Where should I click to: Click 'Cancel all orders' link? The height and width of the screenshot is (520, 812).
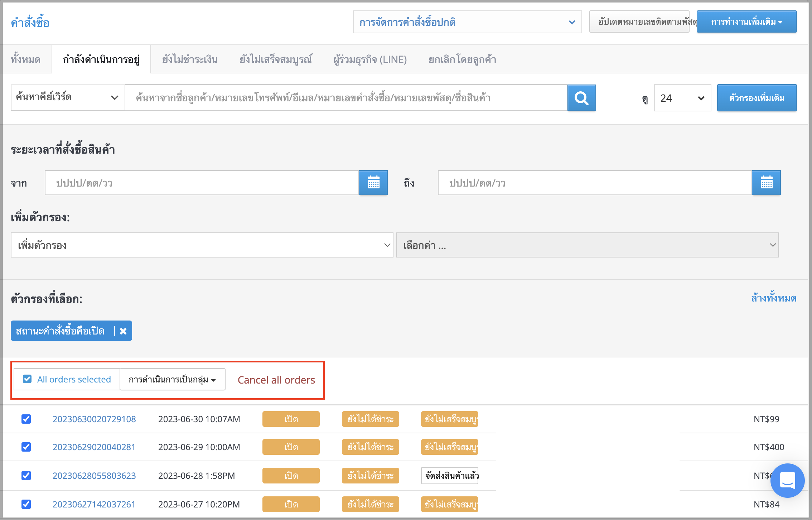[x=276, y=380]
